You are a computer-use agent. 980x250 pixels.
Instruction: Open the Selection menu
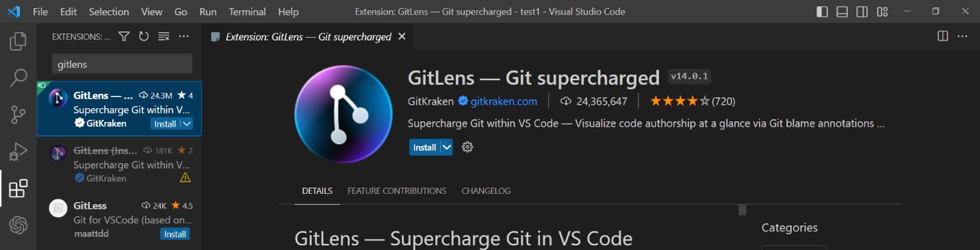pos(109,12)
